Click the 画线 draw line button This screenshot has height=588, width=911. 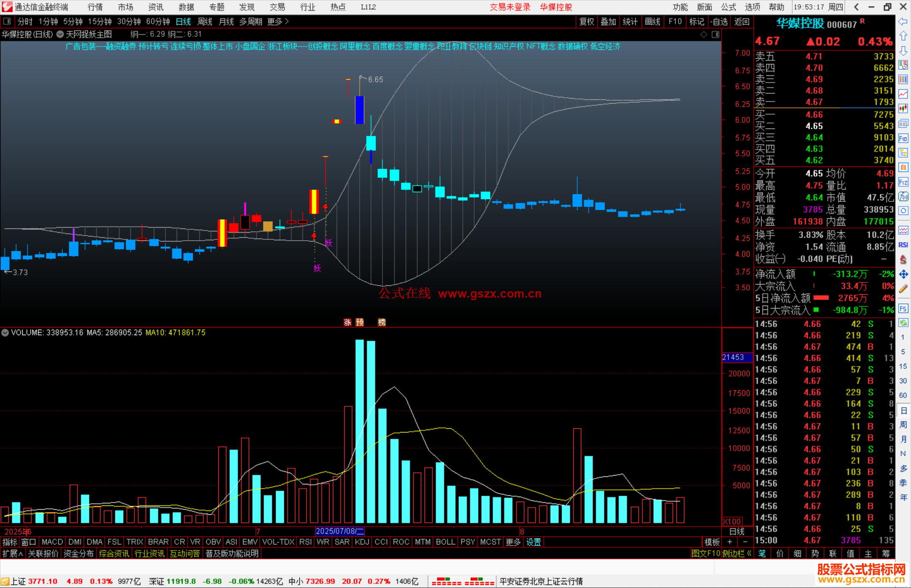[652, 21]
